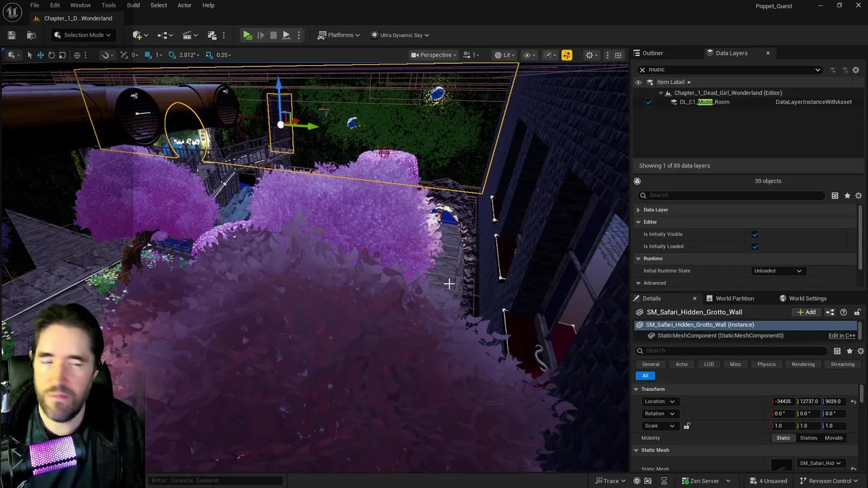Open the Help menu
Viewport: 868px width, 488px height.
(208, 5)
